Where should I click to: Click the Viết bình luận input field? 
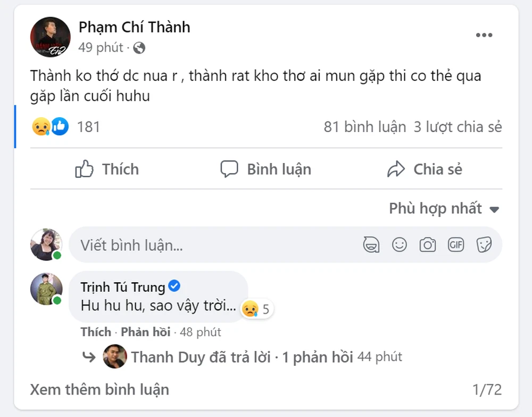coord(213,245)
